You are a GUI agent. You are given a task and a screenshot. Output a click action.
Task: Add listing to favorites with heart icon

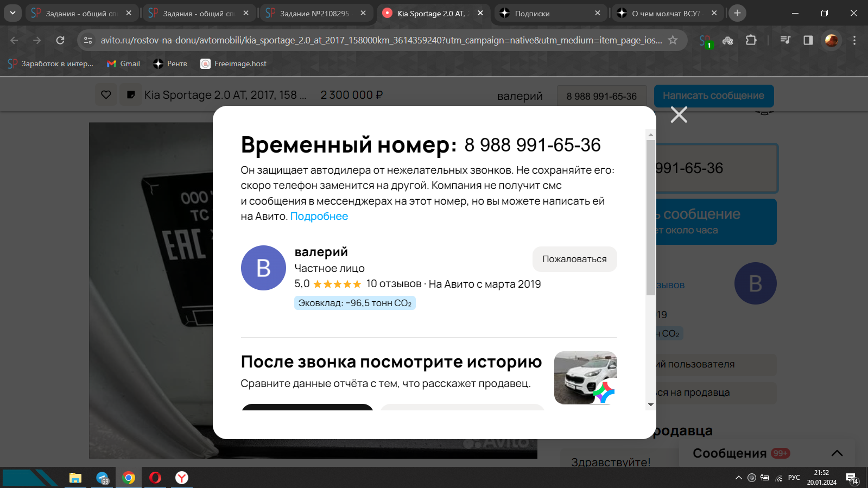[106, 95]
